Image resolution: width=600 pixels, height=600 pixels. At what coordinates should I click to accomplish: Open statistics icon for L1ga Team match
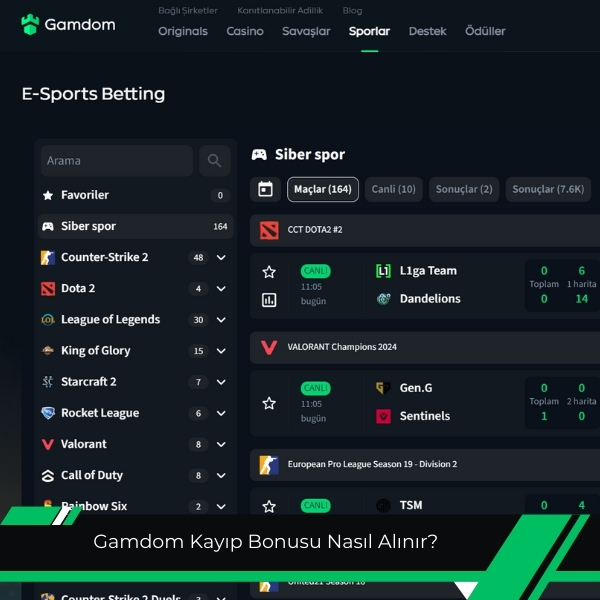coord(269,300)
